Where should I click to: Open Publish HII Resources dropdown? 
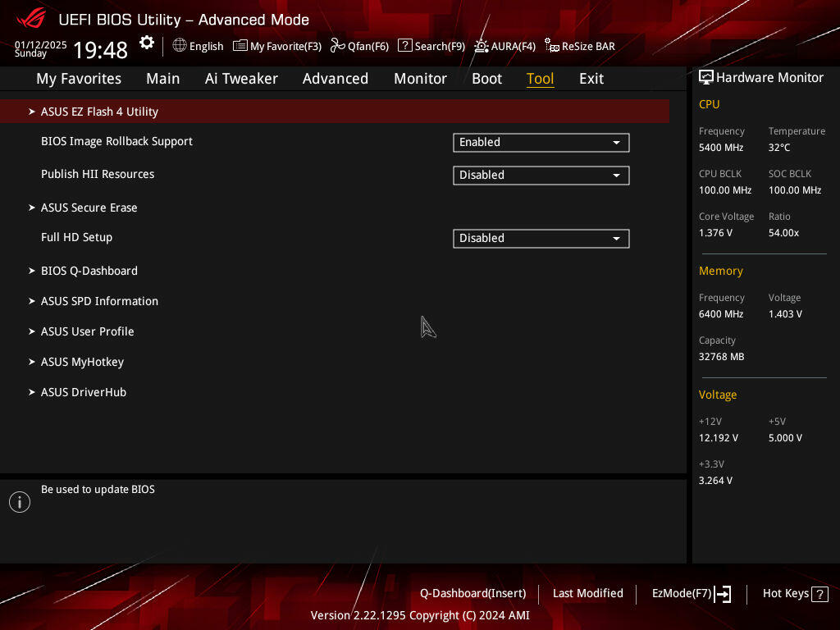pos(541,176)
